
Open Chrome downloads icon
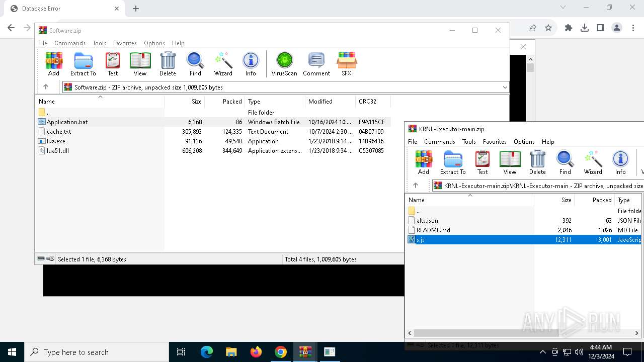(x=584, y=28)
